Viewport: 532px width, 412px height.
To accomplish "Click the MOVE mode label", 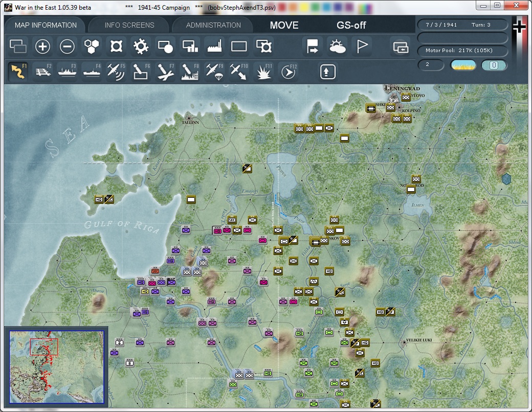I will pos(284,25).
